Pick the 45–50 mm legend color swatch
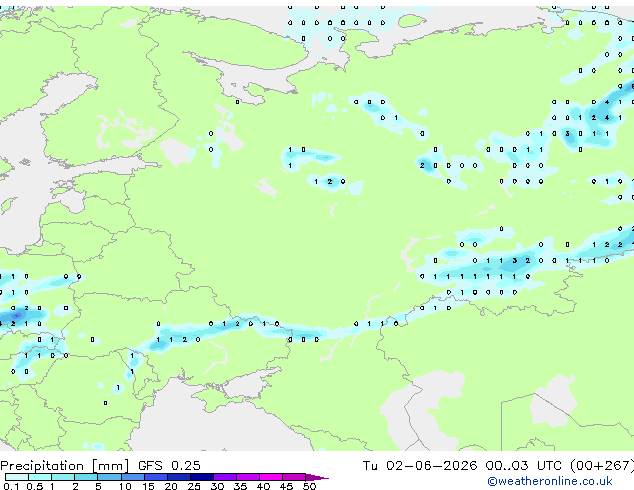 [294, 477]
